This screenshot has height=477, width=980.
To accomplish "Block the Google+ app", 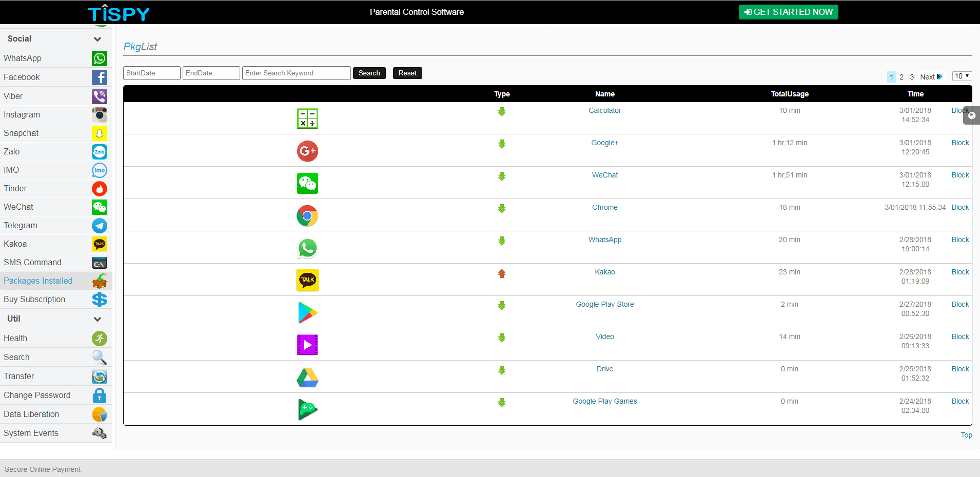I will [960, 143].
